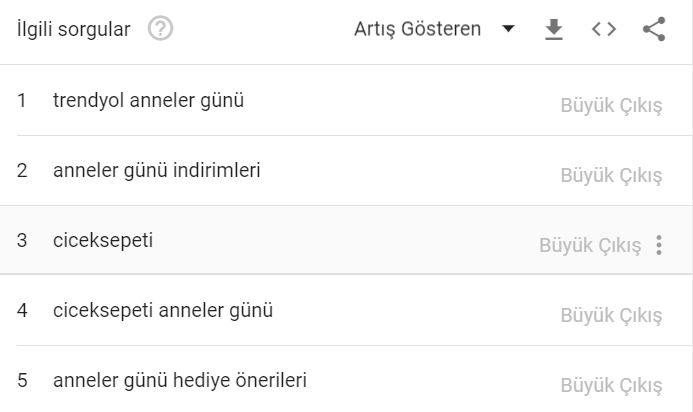Open the help icon beside İlgili sorgular
This screenshot has width=693, height=412.
click(x=160, y=29)
